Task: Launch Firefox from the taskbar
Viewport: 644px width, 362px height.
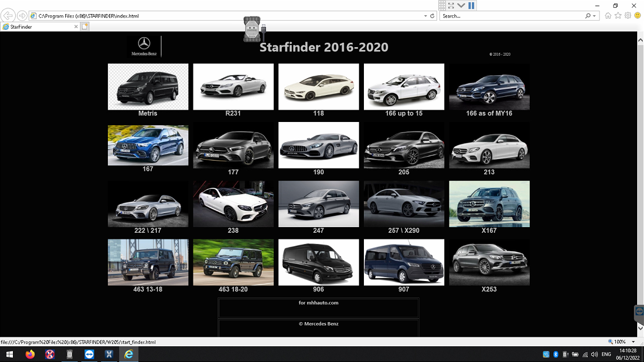Action: pos(30,354)
